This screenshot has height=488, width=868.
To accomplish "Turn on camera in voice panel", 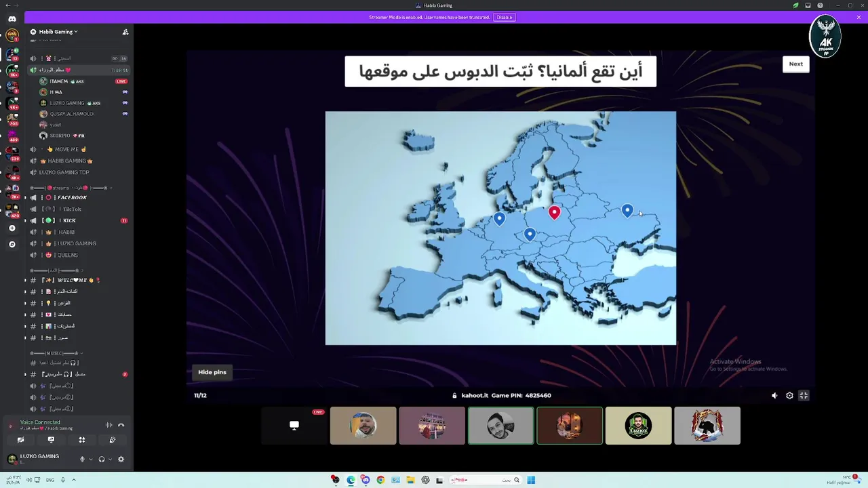I will click(x=20, y=440).
